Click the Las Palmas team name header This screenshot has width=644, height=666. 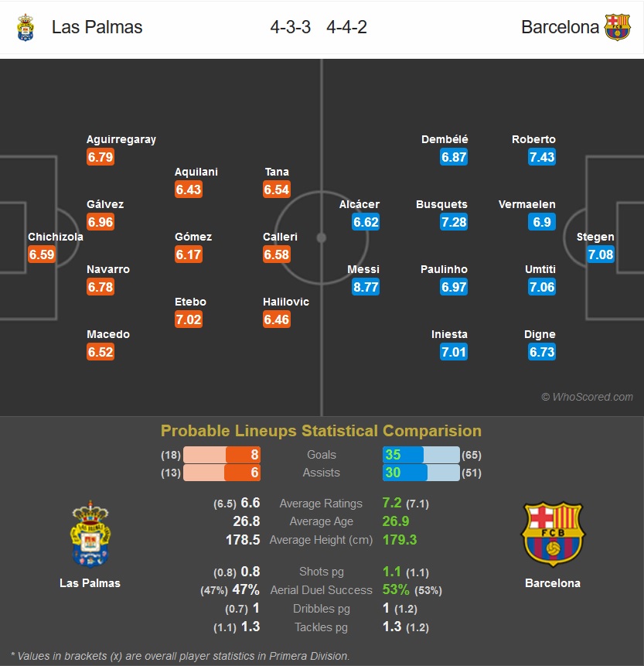[97, 27]
